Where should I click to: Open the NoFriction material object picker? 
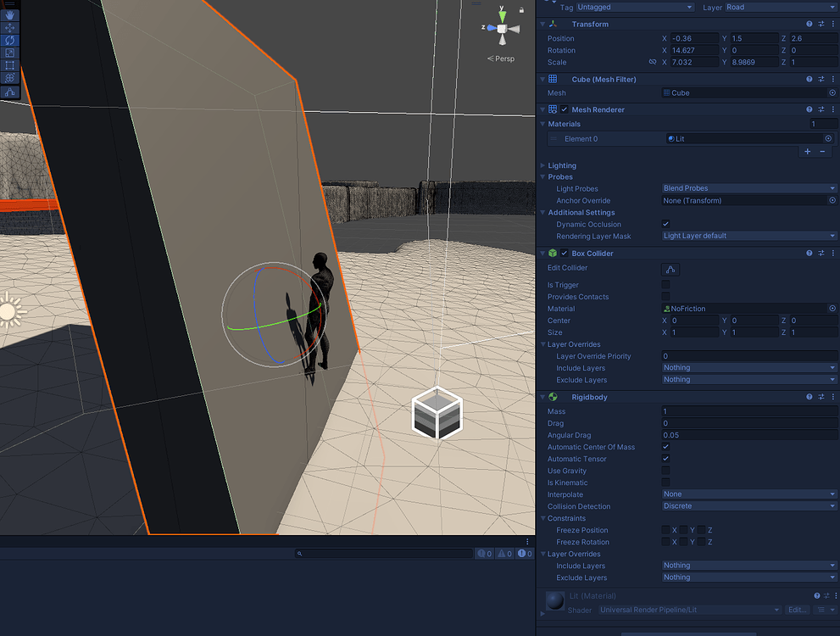click(832, 309)
